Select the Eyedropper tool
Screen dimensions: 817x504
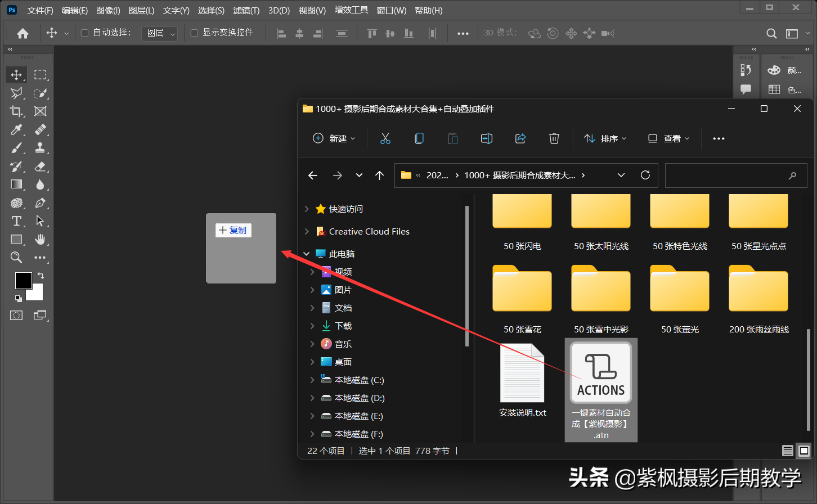pyautogui.click(x=16, y=130)
